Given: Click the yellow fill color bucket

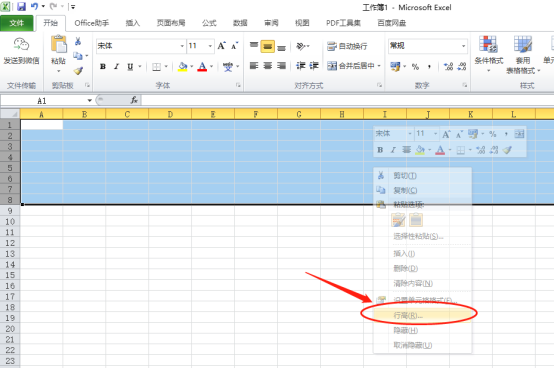Looking at the screenshot, I should pyautogui.click(x=183, y=66).
